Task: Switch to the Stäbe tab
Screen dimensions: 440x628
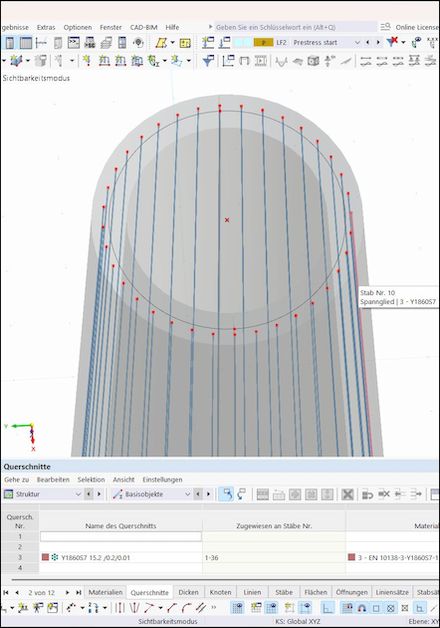Action: (x=284, y=592)
